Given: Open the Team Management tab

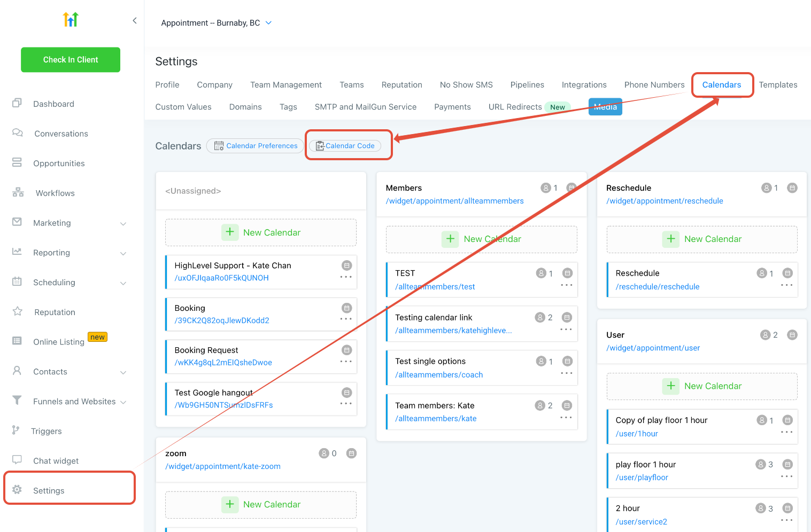Looking at the screenshot, I should click(x=286, y=85).
